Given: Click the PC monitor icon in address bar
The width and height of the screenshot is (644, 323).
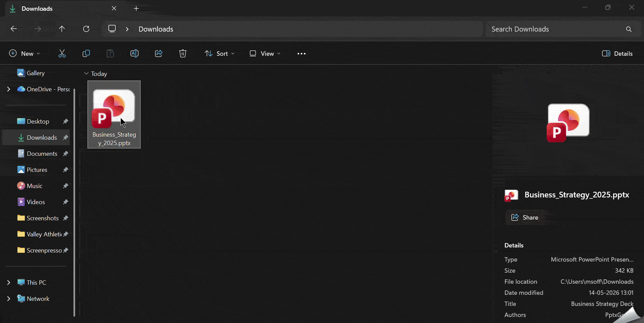Looking at the screenshot, I should point(112,29).
